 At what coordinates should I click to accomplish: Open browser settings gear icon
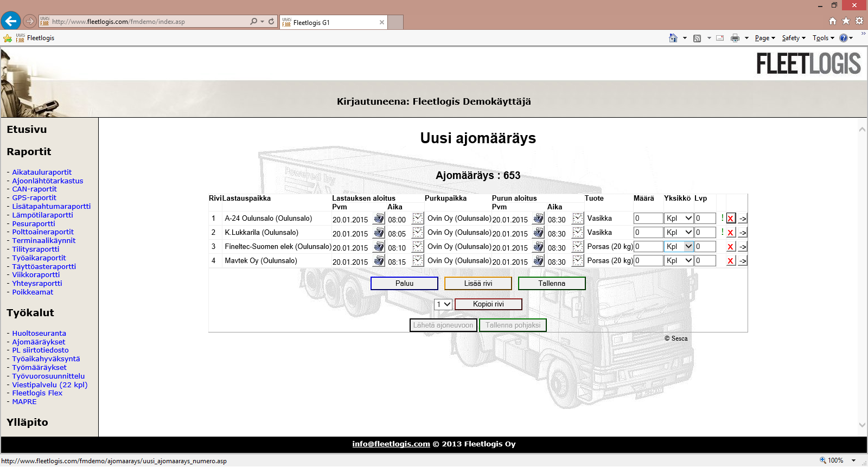point(859,21)
